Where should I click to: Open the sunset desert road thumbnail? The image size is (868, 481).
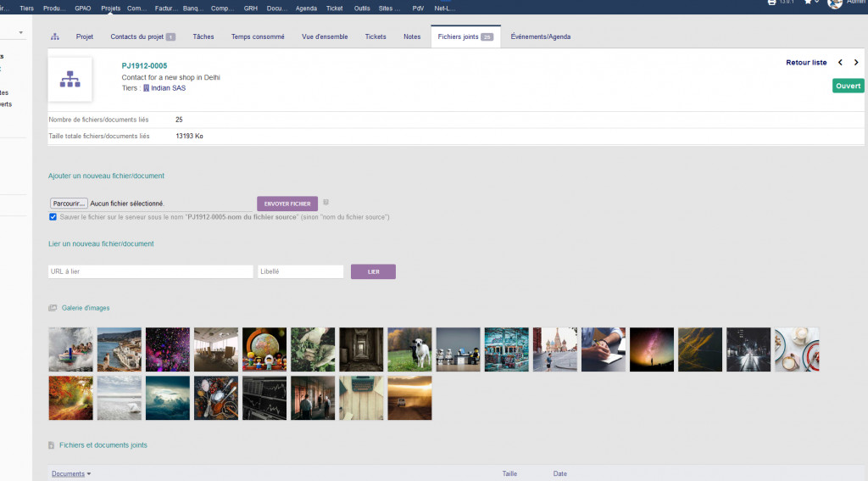coord(409,398)
